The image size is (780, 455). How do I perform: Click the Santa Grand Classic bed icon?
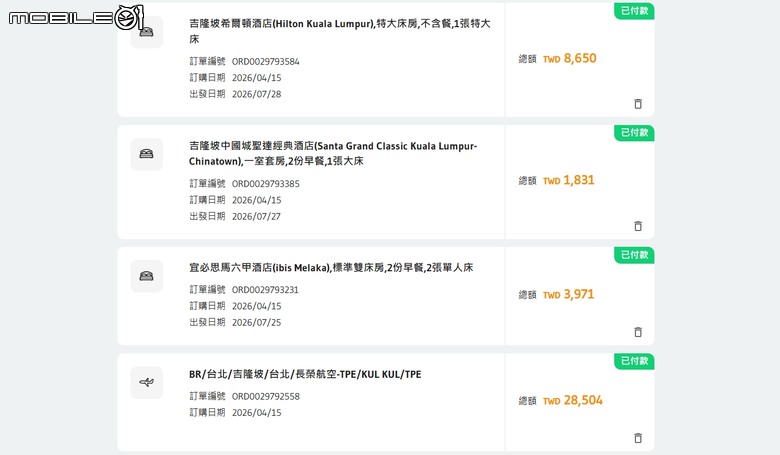pos(146,154)
